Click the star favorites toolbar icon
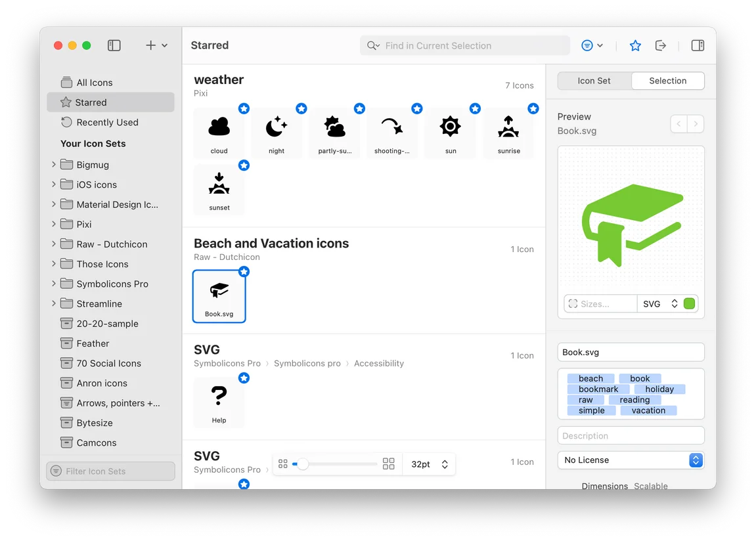This screenshot has height=541, width=756. click(x=635, y=45)
